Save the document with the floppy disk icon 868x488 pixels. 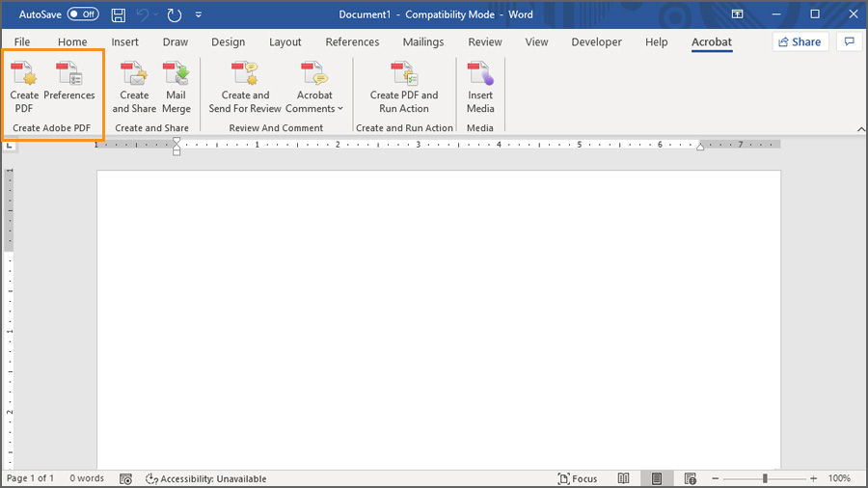click(118, 14)
